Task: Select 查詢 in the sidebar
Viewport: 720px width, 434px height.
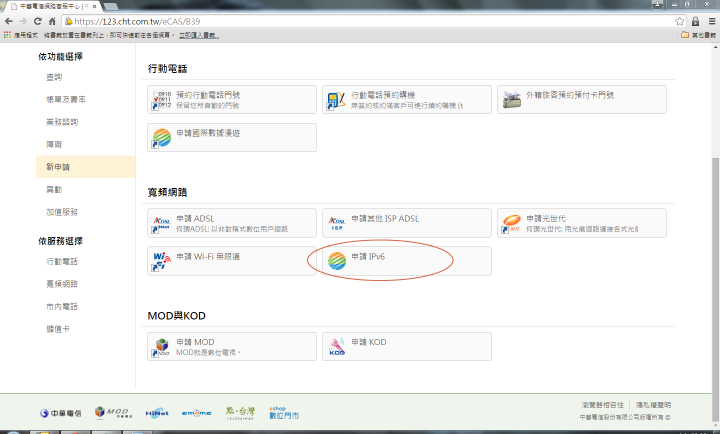Action: tap(54, 77)
